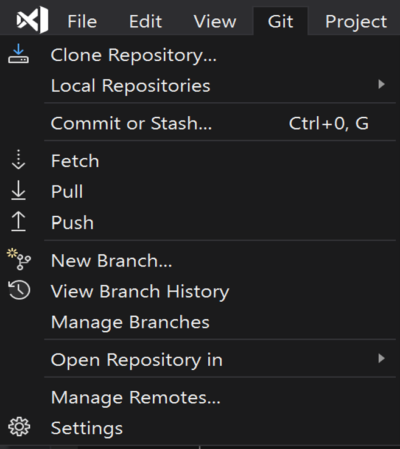
Task: Open the Edit menu
Action: point(145,22)
